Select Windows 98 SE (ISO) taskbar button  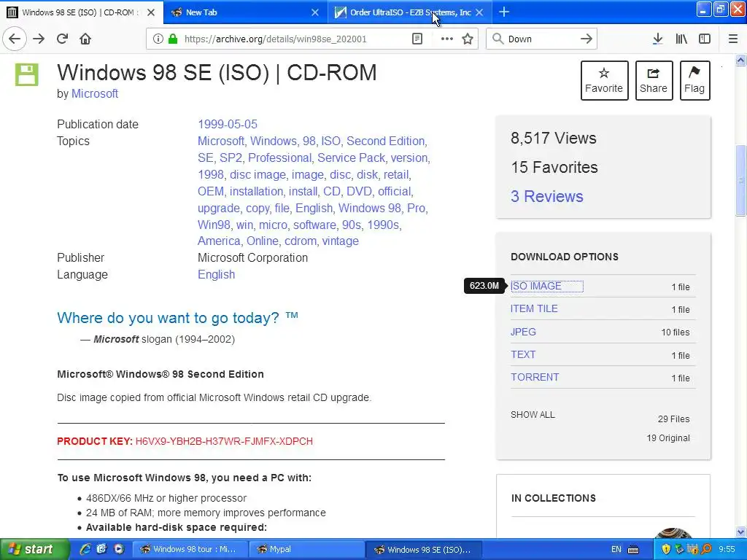coord(424,549)
